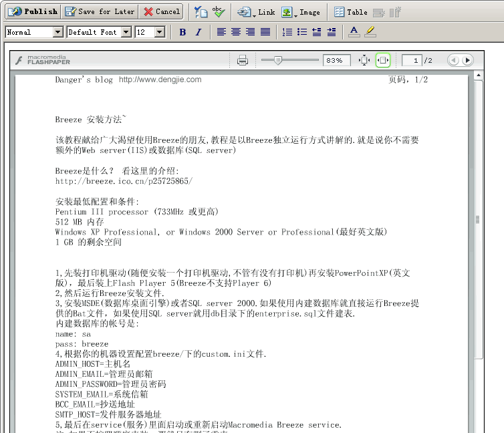
Task: Click the current page number field
Action: point(412,60)
